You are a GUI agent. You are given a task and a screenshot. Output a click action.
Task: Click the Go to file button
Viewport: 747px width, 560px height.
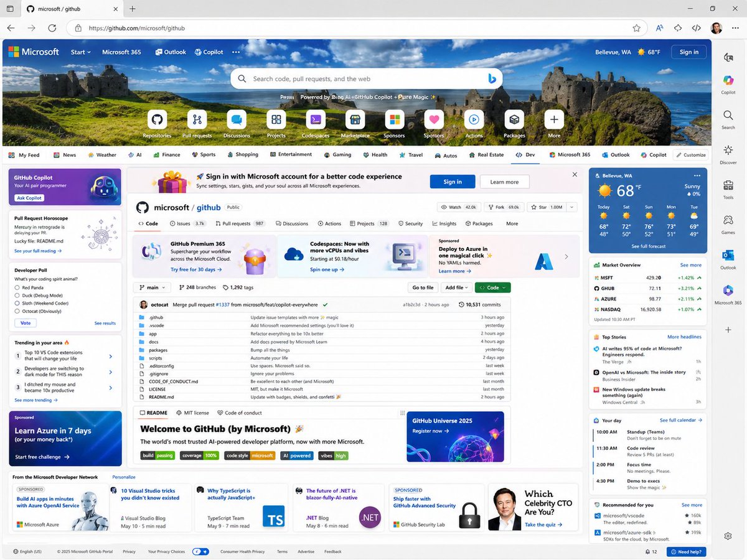pyautogui.click(x=423, y=287)
